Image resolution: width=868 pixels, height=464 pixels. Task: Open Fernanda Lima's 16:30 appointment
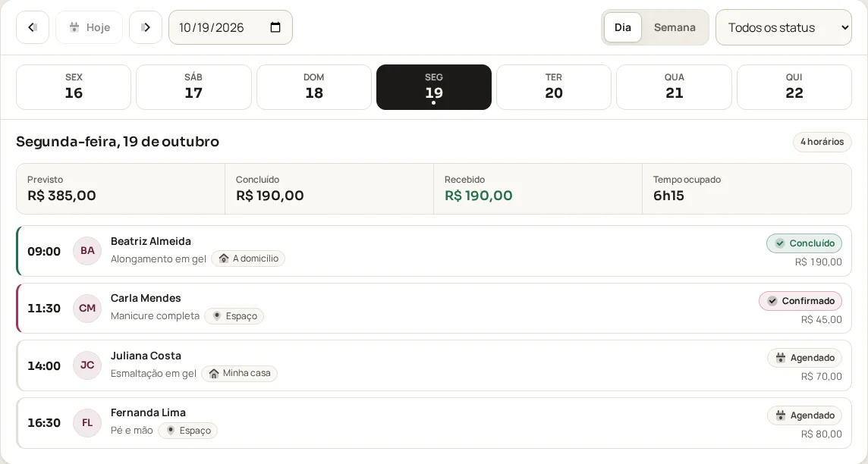434,423
